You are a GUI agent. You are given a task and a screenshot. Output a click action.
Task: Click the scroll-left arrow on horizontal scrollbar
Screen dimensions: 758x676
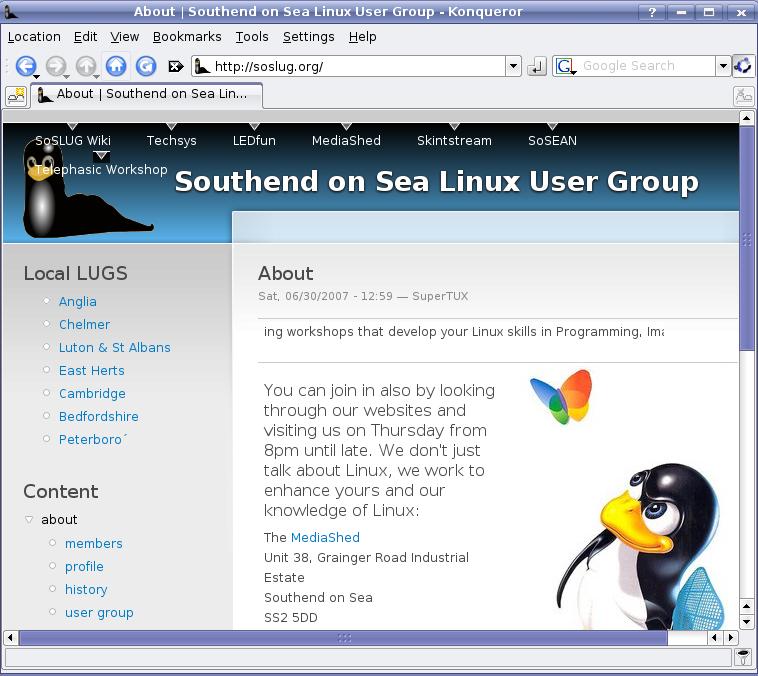point(11,638)
